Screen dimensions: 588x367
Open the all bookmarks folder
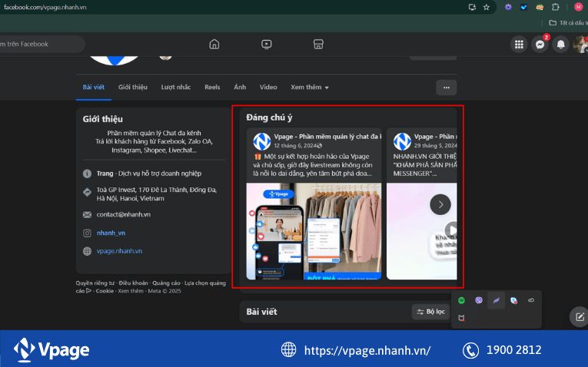568,23
